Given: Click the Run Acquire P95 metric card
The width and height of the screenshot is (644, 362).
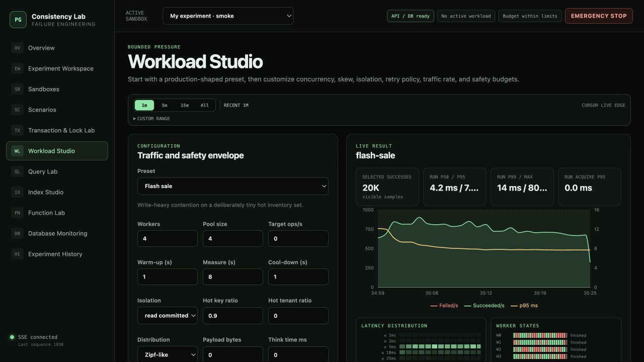Looking at the screenshot, I should pyautogui.click(x=590, y=187).
